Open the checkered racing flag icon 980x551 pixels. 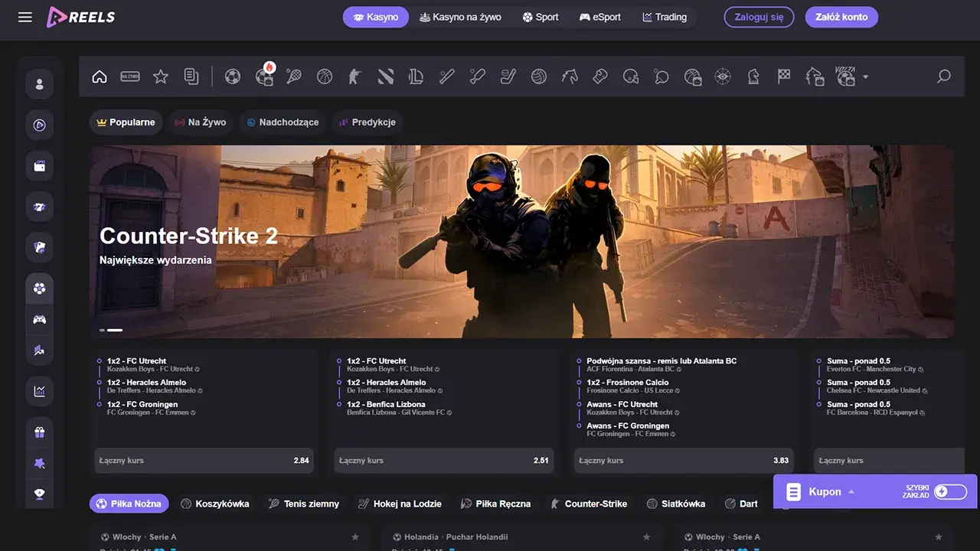click(784, 77)
